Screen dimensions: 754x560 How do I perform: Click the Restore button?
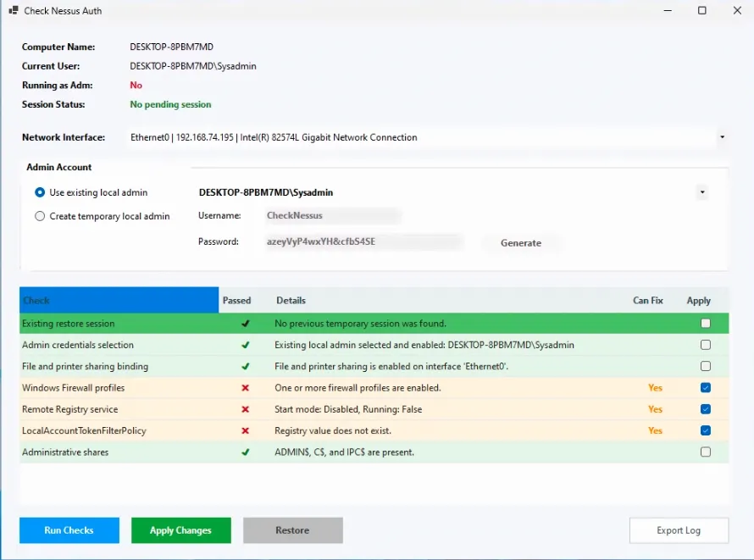pyautogui.click(x=293, y=530)
